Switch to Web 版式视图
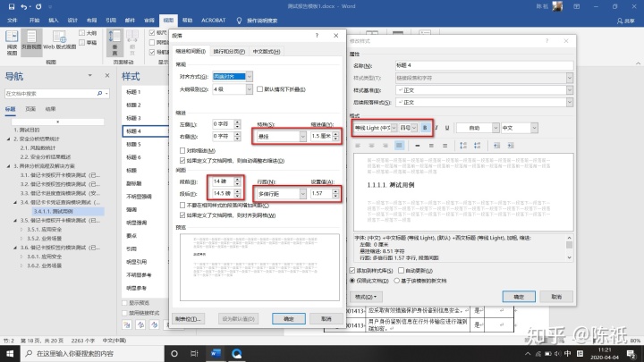This screenshot has width=644, height=362. click(60, 42)
